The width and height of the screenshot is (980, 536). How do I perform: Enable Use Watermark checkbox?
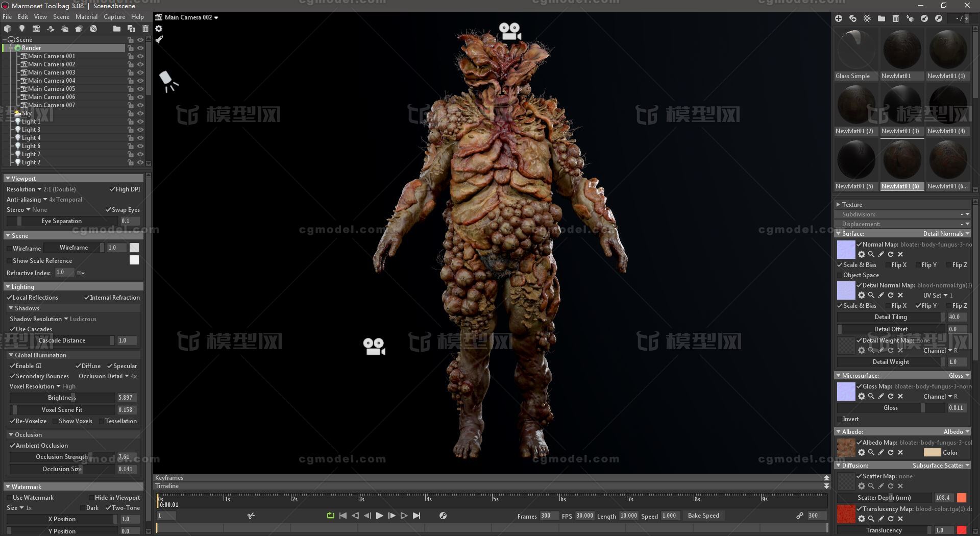9,498
